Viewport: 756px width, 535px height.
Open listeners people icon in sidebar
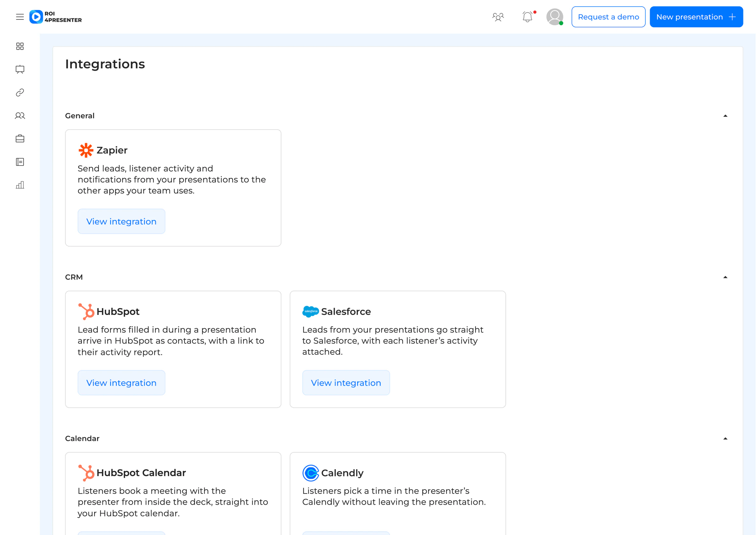click(x=20, y=116)
